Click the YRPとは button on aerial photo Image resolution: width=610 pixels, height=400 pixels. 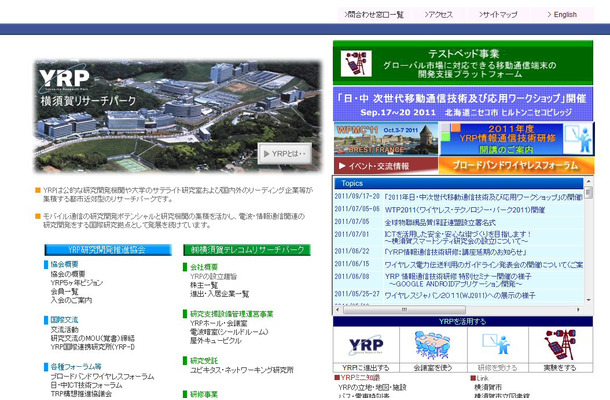(x=285, y=154)
